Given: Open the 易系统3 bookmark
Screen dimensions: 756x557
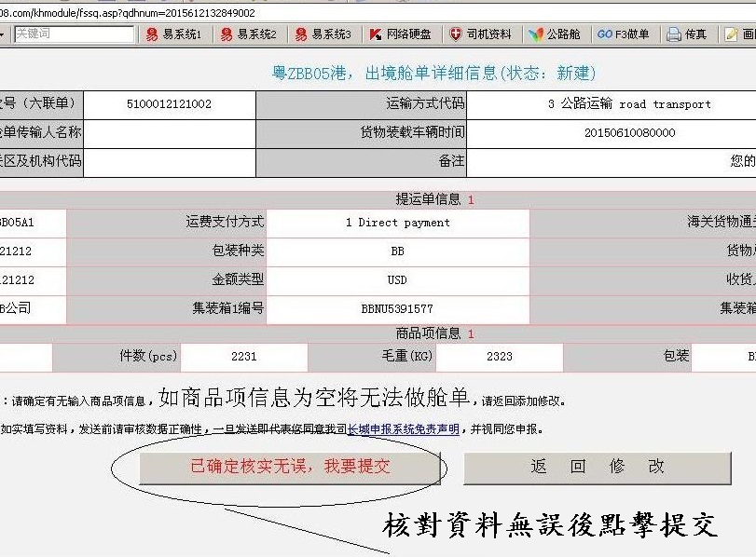Looking at the screenshot, I should [323, 34].
